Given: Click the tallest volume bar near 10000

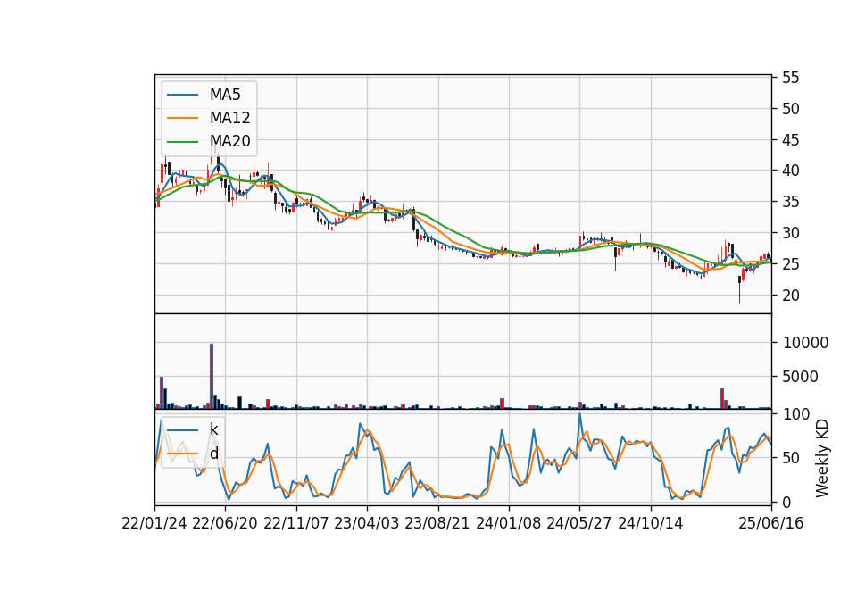Looking at the screenshot, I should point(212,376).
